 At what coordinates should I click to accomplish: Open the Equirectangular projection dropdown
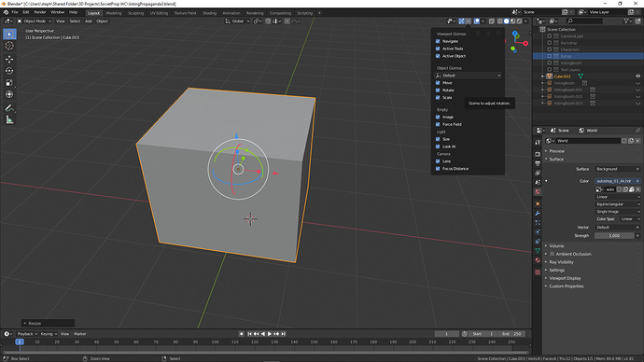618,204
